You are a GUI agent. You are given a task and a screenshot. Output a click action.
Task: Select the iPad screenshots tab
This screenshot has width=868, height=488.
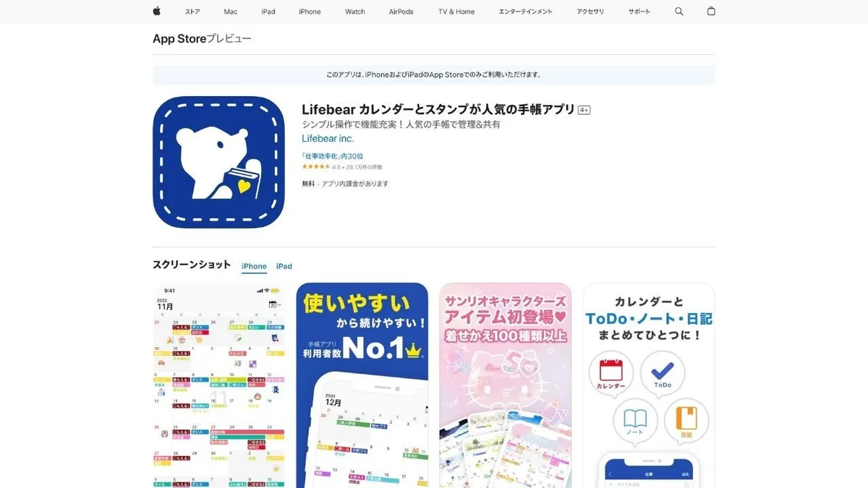click(x=284, y=266)
